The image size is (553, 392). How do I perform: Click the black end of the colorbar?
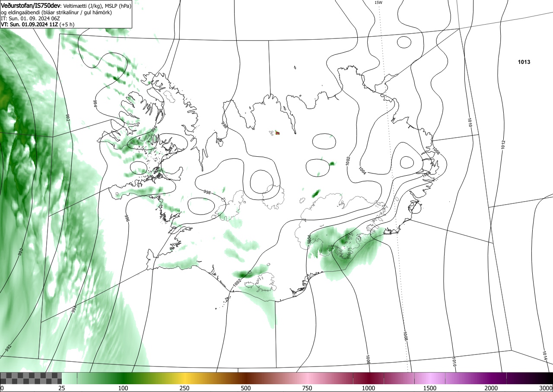pyautogui.click(x=544, y=378)
